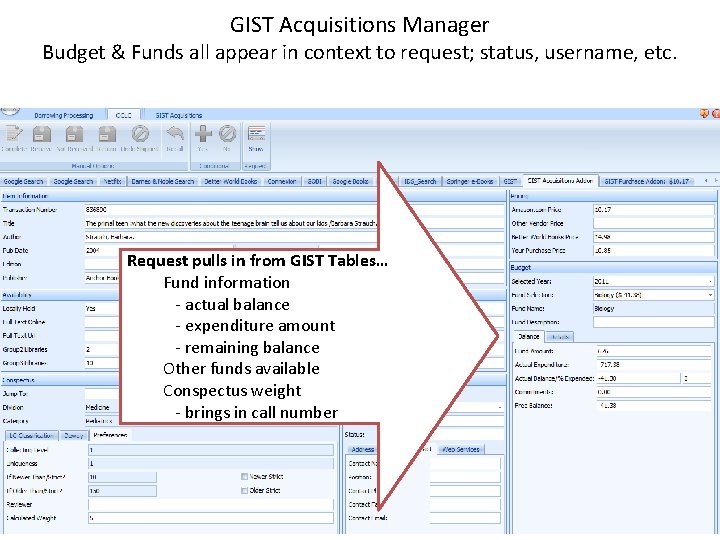This screenshot has width=720, height=540.
Task: Click the Title field with The primal teen
Action: point(294,223)
